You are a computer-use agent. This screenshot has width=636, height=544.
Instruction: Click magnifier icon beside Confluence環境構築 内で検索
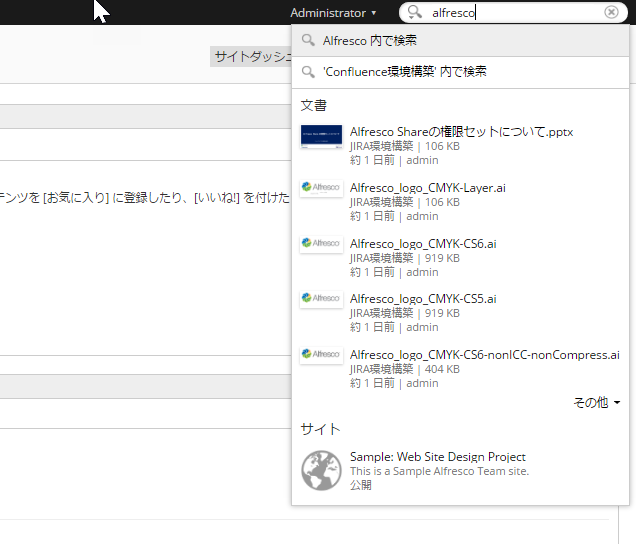click(308, 72)
